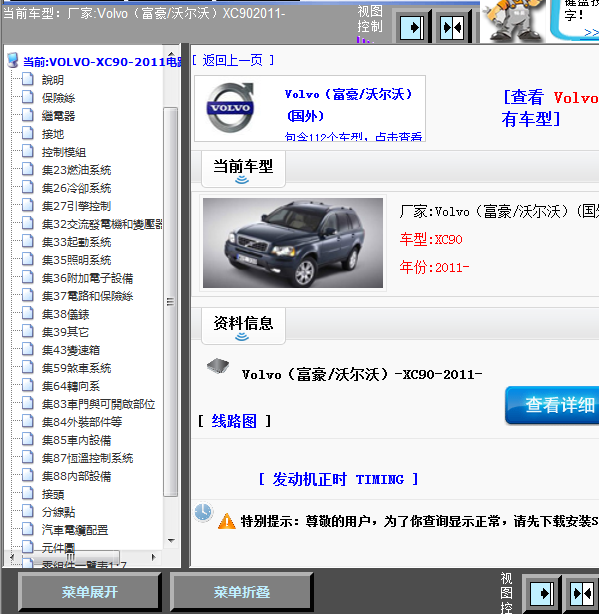Click page icon beside 保險絲
The width and height of the screenshot is (599, 614).
28,97
